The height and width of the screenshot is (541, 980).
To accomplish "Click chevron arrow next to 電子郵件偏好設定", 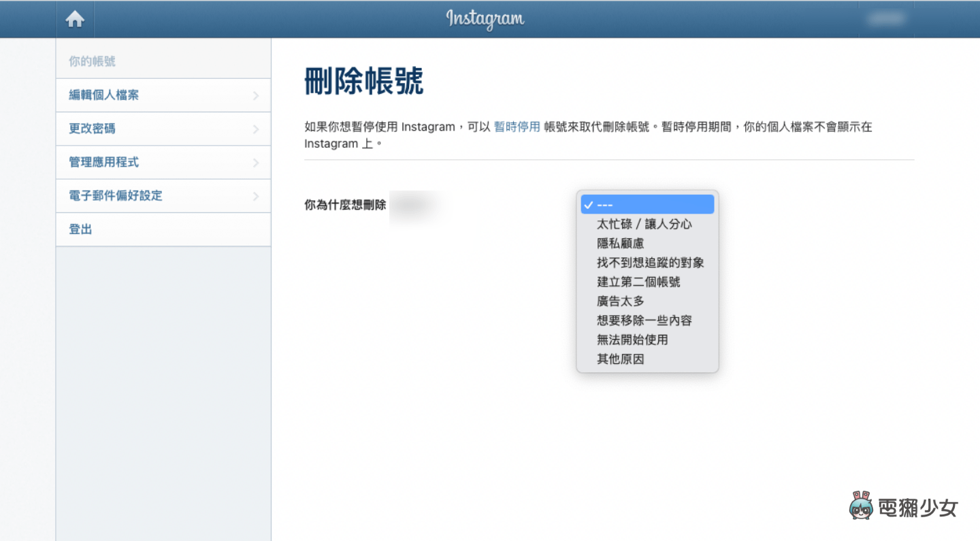I will pyautogui.click(x=256, y=196).
